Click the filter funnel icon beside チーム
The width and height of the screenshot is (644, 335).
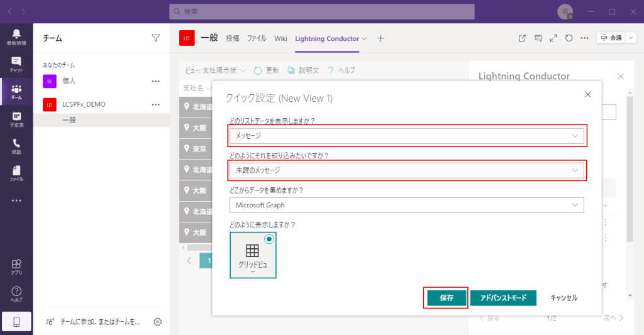tap(155, 38)
